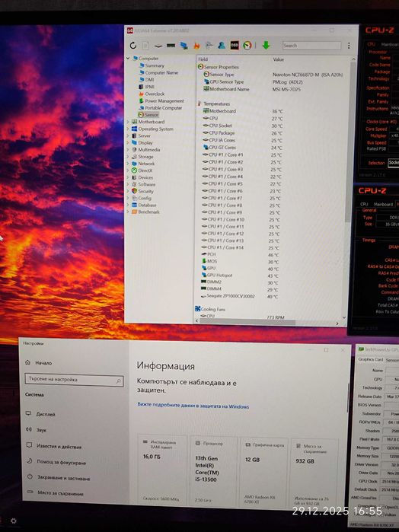Click the GPU Hotspot temperature row
Screen dimensions: 399x532
coord(240,276)
